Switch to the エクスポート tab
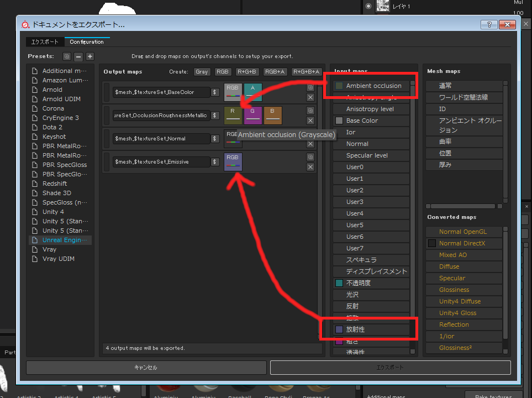 (45, 41)
